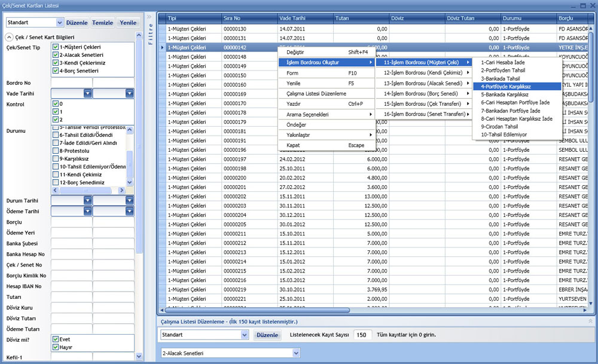Open the second Durum Tarihi date dropdown

point(130,200)
